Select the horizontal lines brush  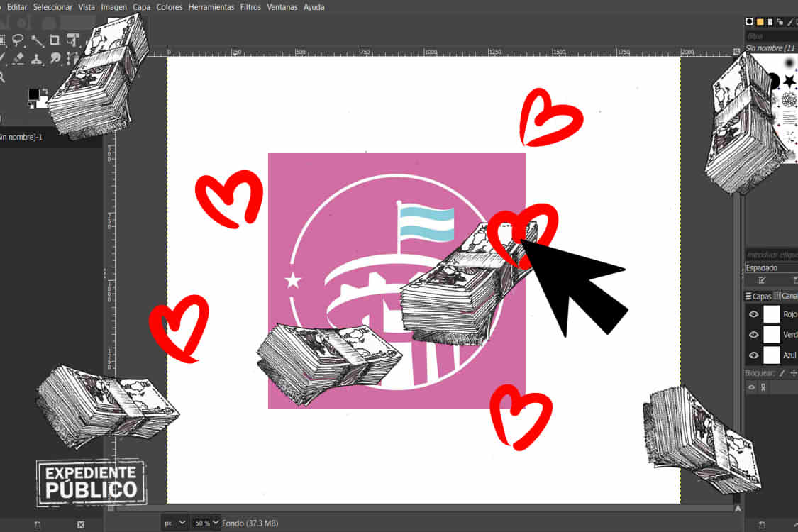coord(789,118)
